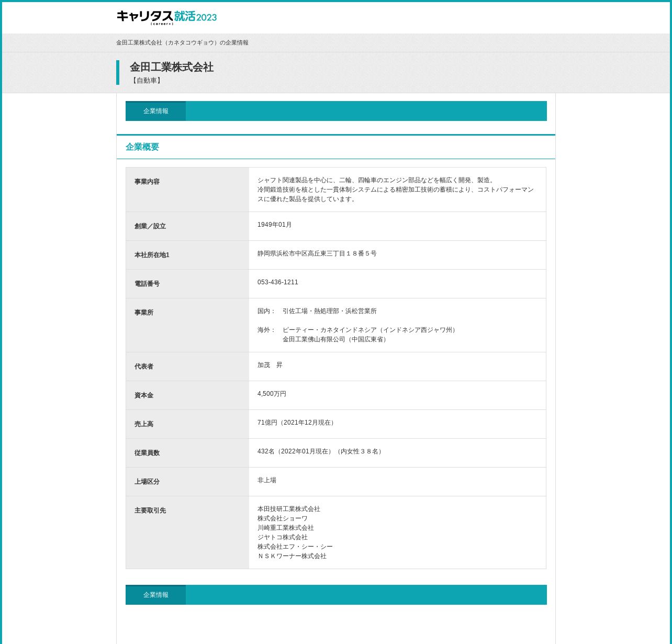
Task: Click the 電話番号 row label
Action: 147,284
